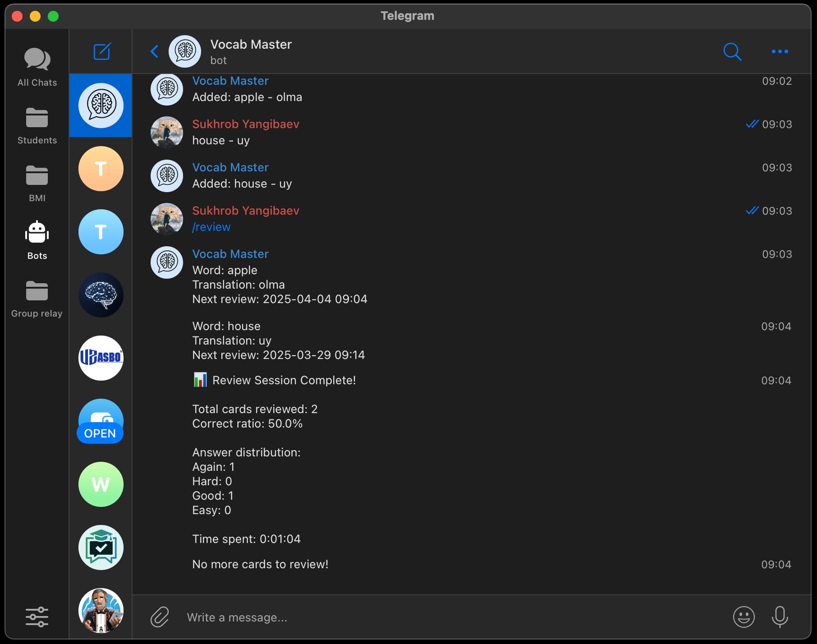
Task: Click Vocab Master name above 'Word: apple'
Action: tap(230, 254)
